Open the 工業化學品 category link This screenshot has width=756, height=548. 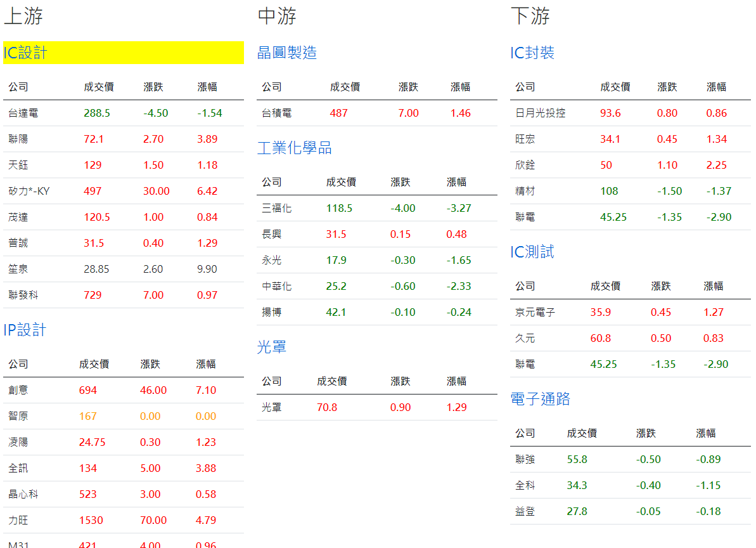(295, 148)
